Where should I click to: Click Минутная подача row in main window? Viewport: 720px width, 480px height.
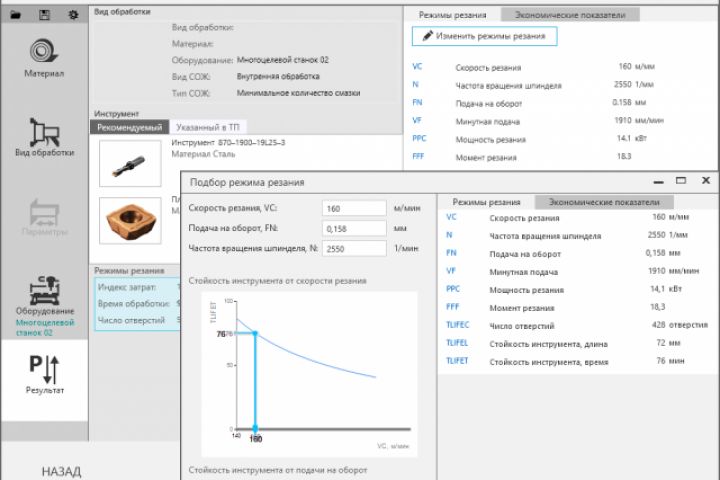point(538,121)
